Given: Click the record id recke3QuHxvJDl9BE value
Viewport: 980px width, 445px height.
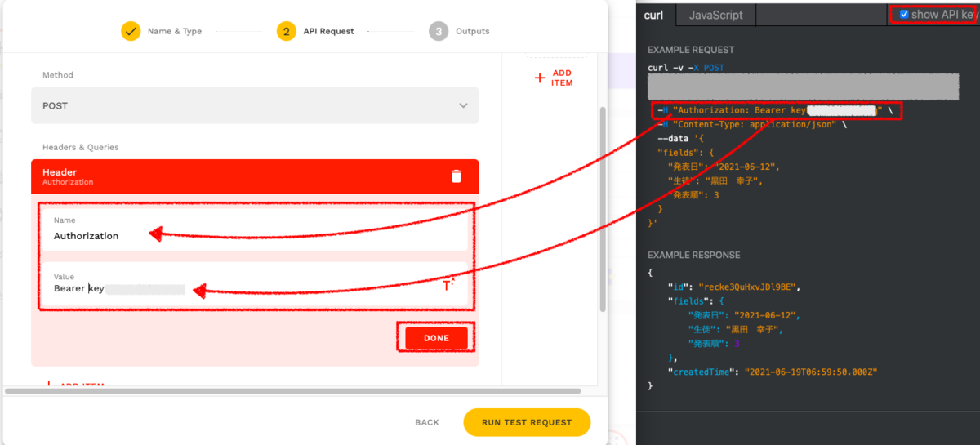Looking at the screenshot, I should (748, 287).
